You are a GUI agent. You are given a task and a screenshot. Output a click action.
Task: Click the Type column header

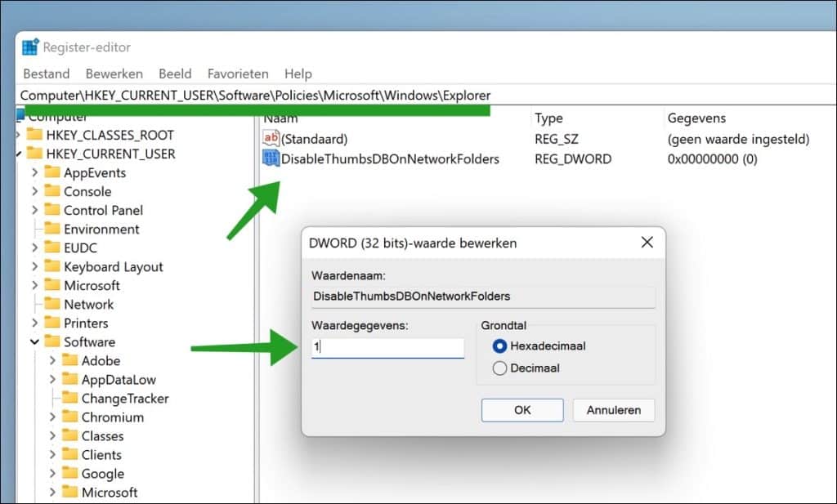pyautogui.click(x=548, y=118)
